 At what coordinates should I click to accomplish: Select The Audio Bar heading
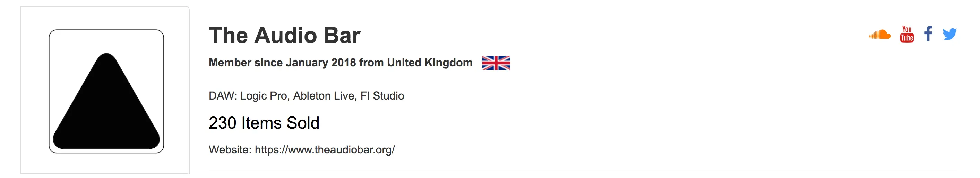(284, 35)
